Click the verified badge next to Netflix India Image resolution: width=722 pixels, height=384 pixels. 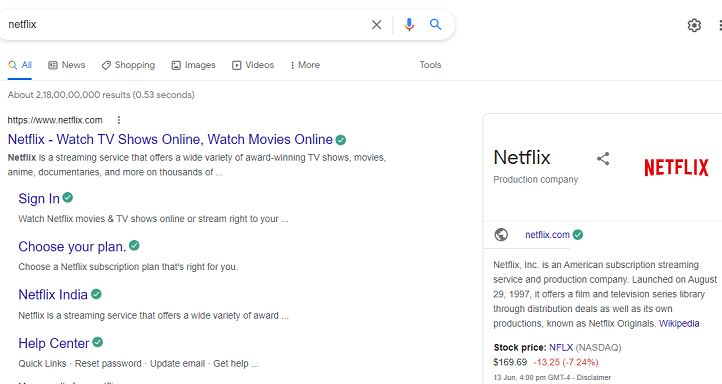pos(96,294)
